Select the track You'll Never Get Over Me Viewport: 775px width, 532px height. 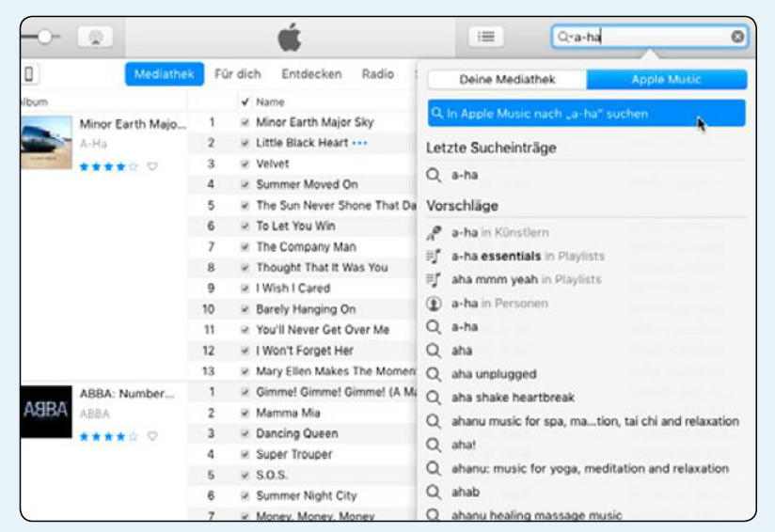(323, 330)
